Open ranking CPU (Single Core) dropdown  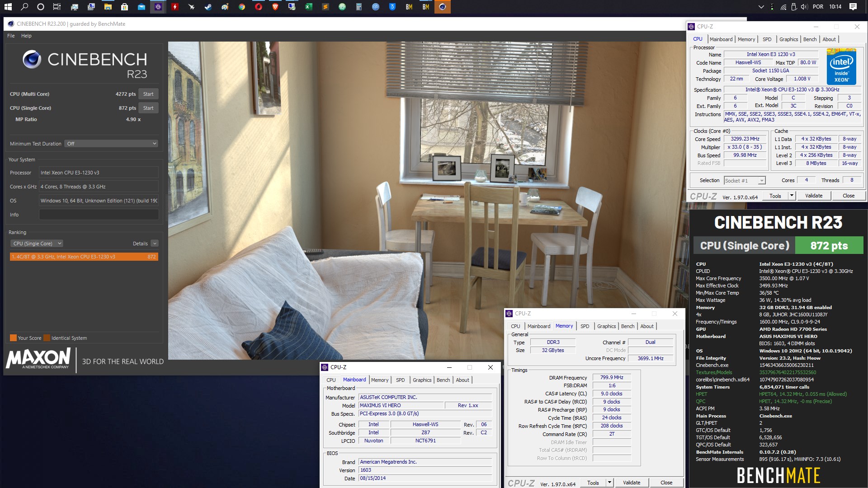(37, 244)
